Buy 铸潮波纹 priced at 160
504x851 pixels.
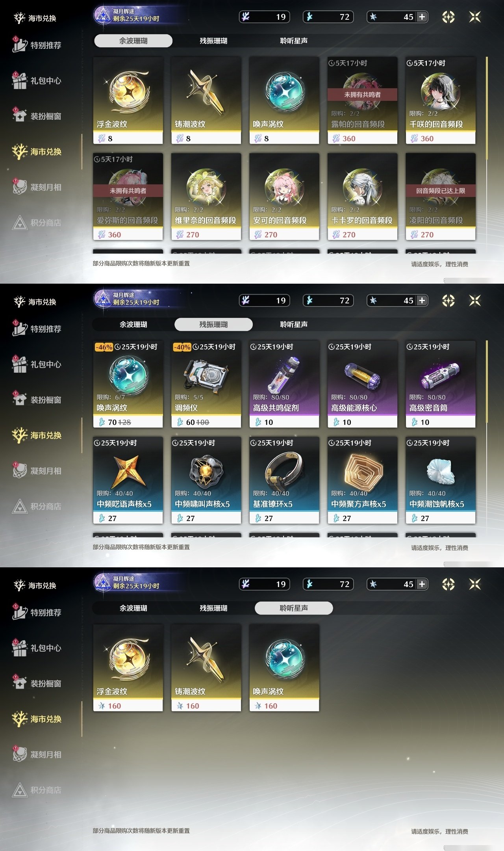click(x=206, y=668)
